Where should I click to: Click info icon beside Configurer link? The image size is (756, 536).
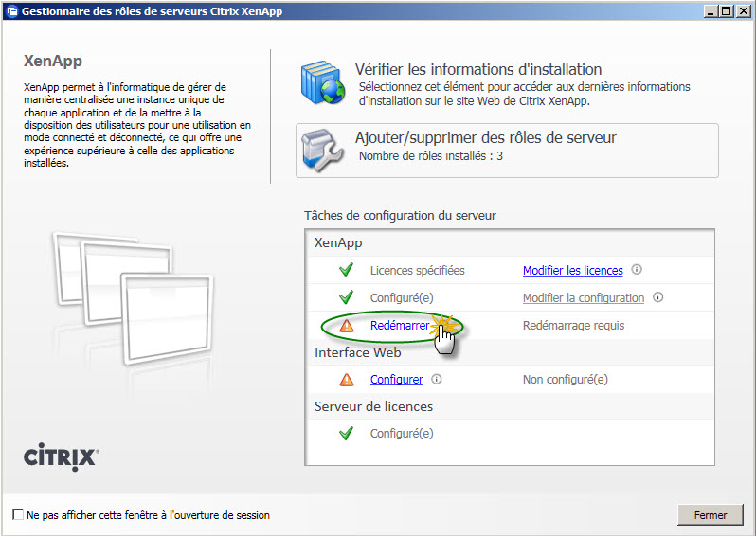pyautogui.click(x=437, y=379)
